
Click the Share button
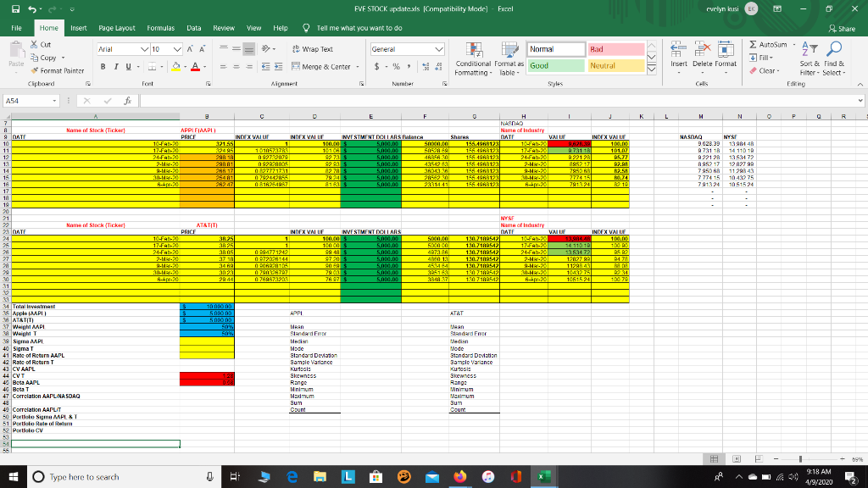pos(842,28)
